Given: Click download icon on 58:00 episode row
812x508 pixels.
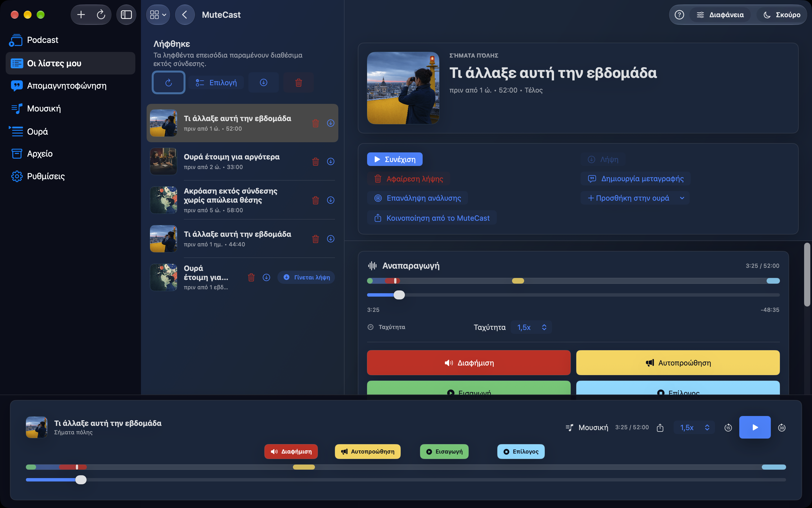Looking at the screenshot, I should click(330, 200).
